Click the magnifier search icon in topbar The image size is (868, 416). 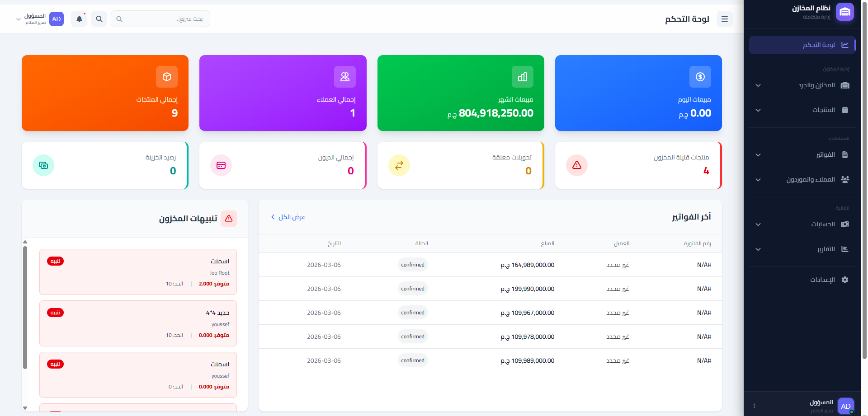coord(99,19)
